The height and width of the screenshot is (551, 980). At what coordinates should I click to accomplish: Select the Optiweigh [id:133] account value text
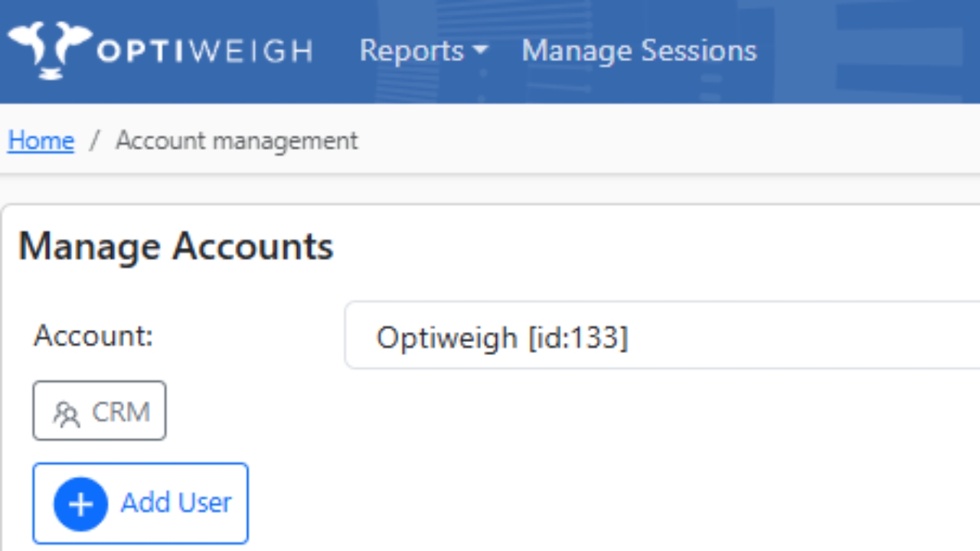click(502, 337)
